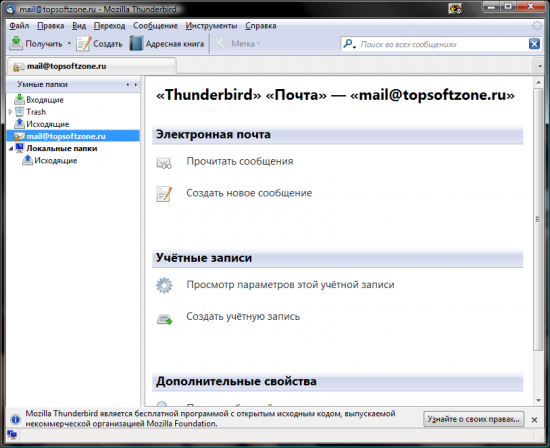Click the Создать новое сообщение link

coord(249,193)
